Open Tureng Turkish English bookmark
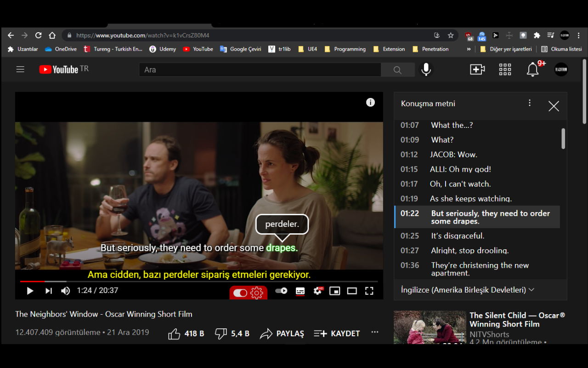 (x=113, y=49)
